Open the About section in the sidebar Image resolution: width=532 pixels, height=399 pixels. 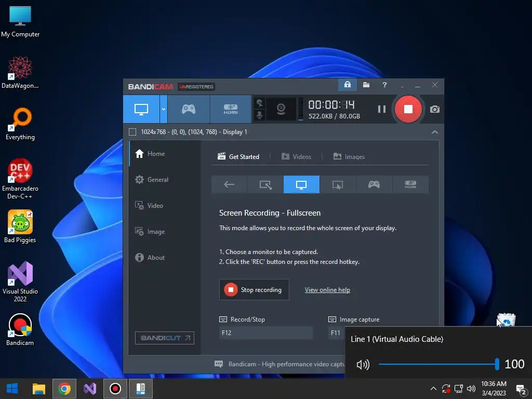pyautogui.click(x=165, y=258)
